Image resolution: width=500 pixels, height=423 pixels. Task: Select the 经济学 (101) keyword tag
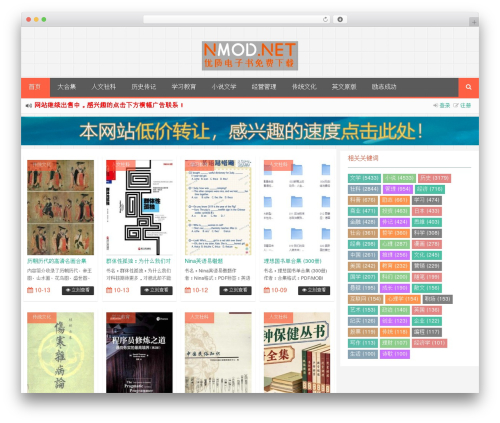tap(430, 343)
